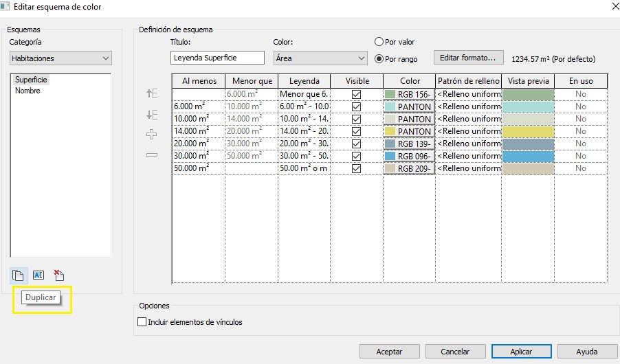Select the Superficie scheme in list
620x364 pixels.
[31, 80]
